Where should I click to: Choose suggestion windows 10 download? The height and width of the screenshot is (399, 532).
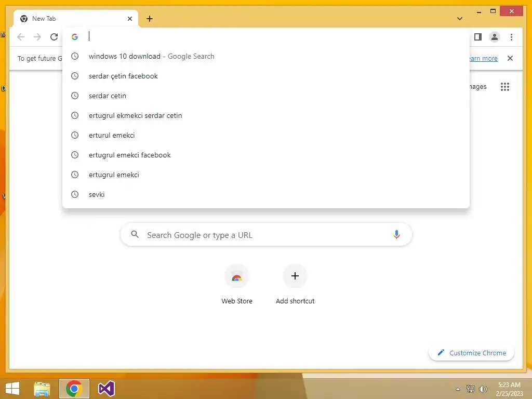point(266,56)
